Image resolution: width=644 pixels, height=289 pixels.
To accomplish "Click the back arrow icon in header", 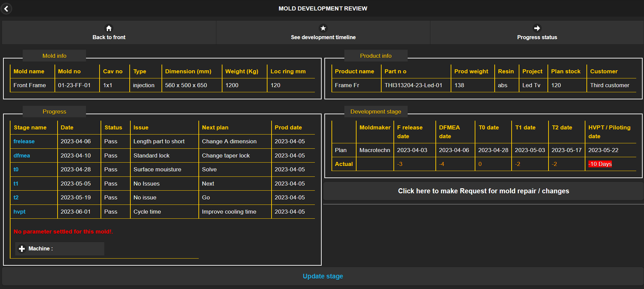I will pyautogui.click(x=6, y=9).
